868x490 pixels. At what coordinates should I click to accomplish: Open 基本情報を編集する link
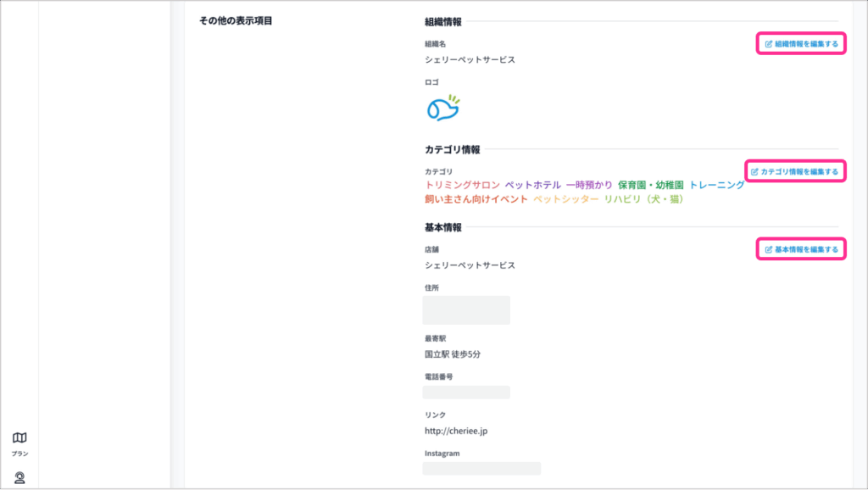[x=806, y=250]
